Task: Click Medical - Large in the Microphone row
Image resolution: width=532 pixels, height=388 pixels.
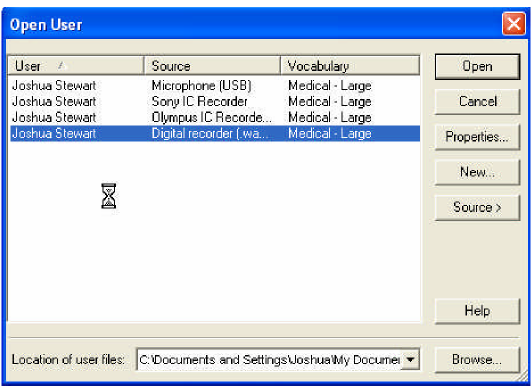Action: [330, 85]
